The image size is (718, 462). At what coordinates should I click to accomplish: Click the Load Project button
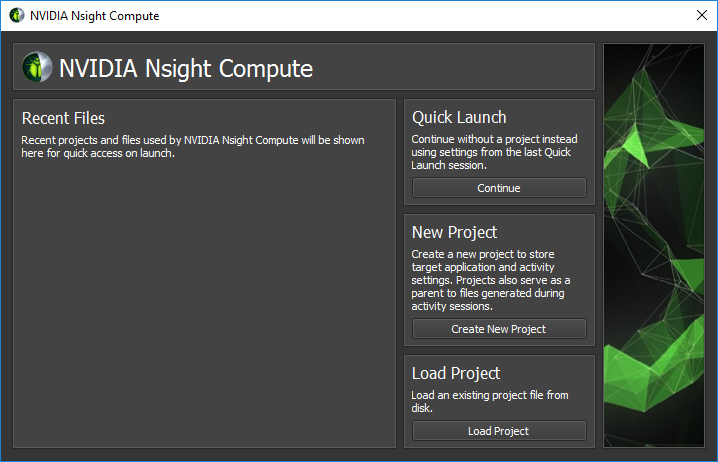(x=499, y=431)
